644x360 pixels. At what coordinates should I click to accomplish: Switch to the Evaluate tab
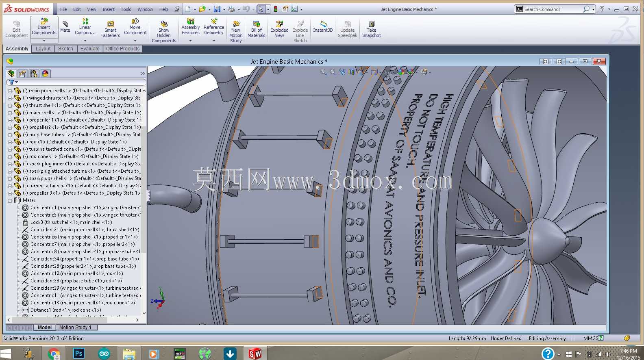[90, 49]
